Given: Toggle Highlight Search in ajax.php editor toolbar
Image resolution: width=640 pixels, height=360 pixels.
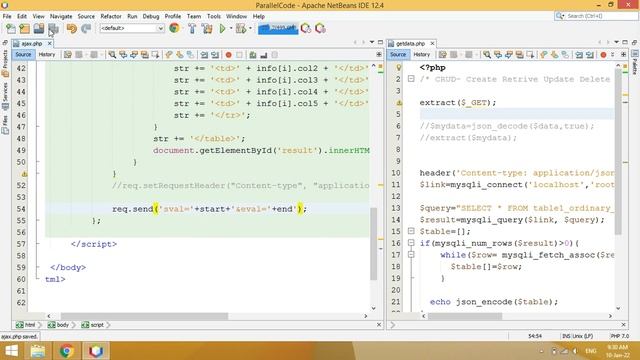Looking at the screenshot, I should pyautogui.click(x=144, y=55).
